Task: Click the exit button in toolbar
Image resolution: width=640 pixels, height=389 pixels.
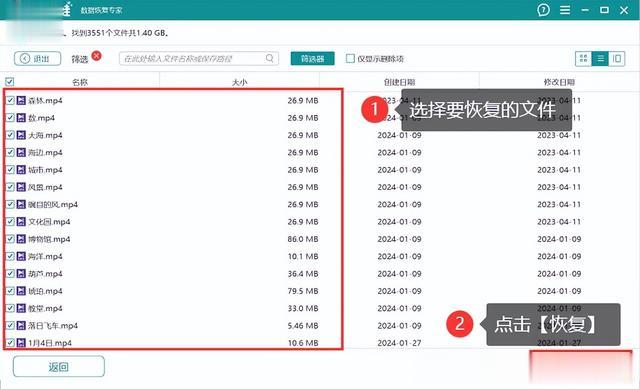Action: pyautogui.click(x=38, y=58)
